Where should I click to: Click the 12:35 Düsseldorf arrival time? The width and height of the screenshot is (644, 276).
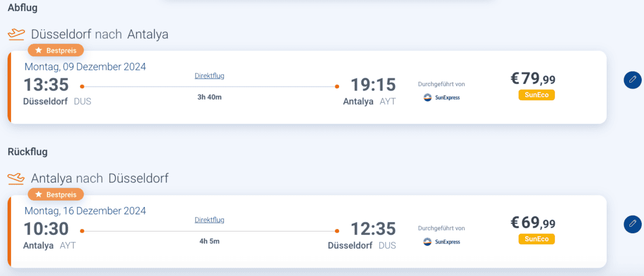(x=373, y=229)
